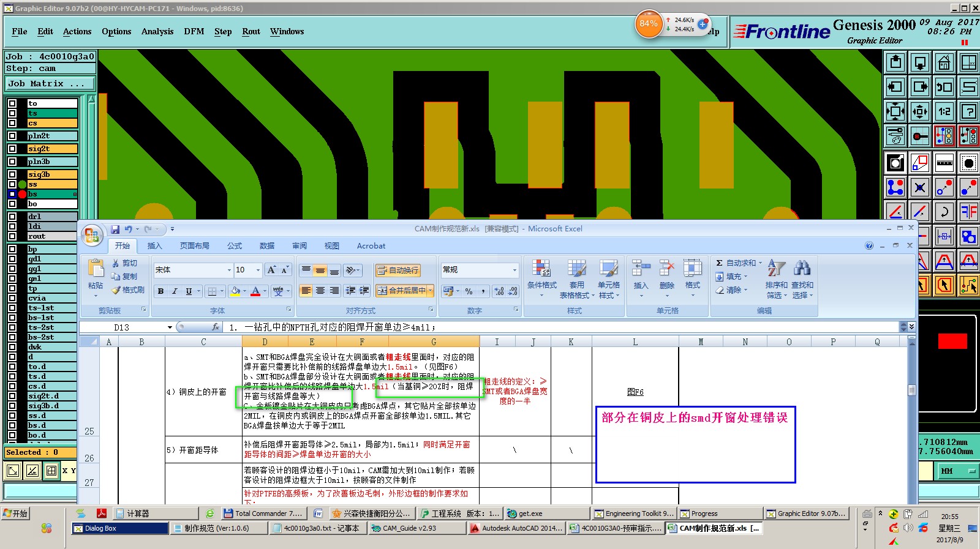Viewport: 980px width, 549px height.
Task: Open the Analysis menu in Graphic Editor
Action: [157, 32]
